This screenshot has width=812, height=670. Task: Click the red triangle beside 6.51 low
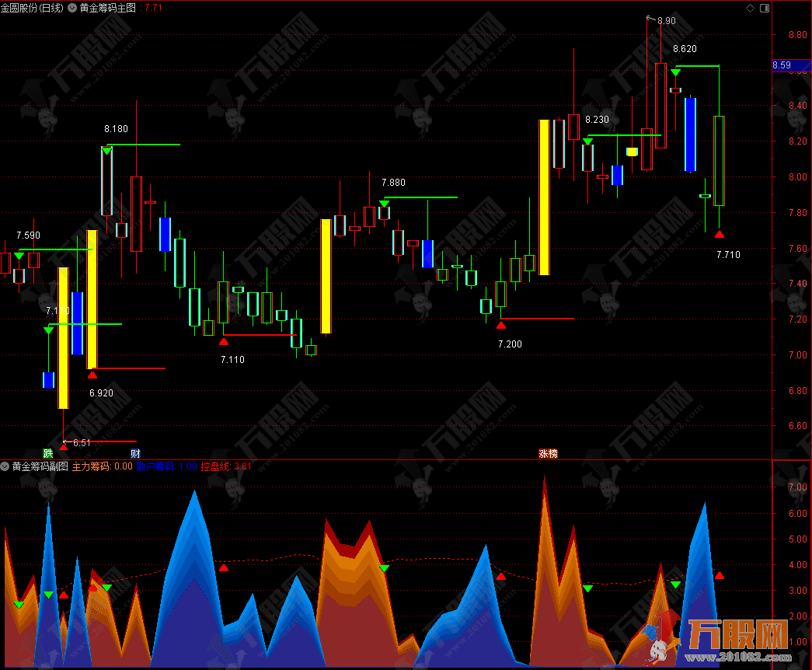click(x=63, y=447)
